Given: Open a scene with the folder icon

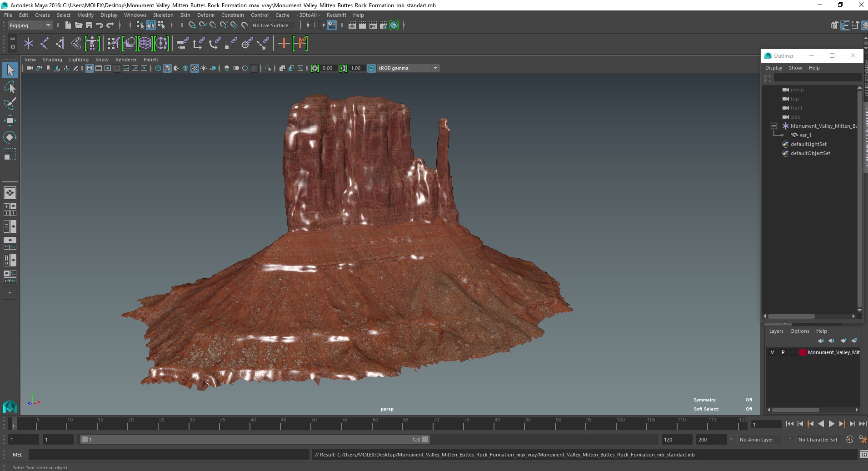Looking at the screenshot, I should click(78, 25).
